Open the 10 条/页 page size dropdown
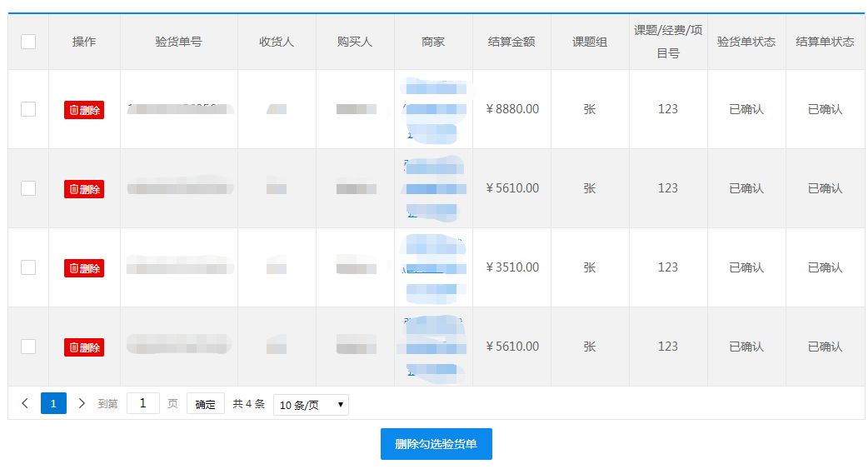Image resolution: width=868 pixels, height=474 pixels. 311,405
